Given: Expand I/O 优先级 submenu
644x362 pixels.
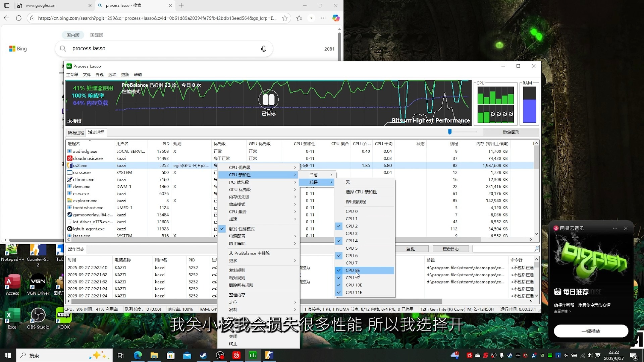Looking at the screenshot, I should tap(258, 182).
